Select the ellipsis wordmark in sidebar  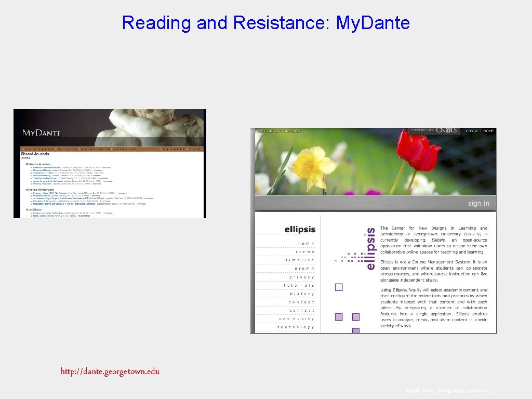pyautogui.click(x=300, y=229)
